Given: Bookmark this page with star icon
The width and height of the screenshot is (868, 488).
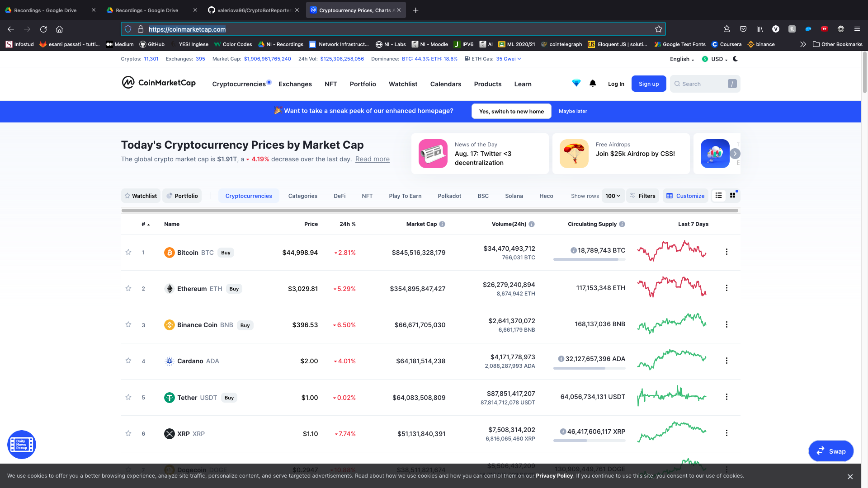Looking at the screenshot, I should [658, 29].
